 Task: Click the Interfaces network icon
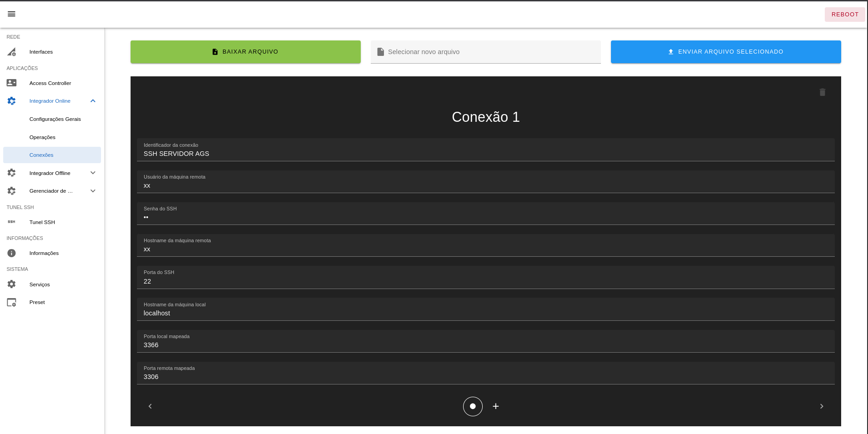[x=12, y=52]
